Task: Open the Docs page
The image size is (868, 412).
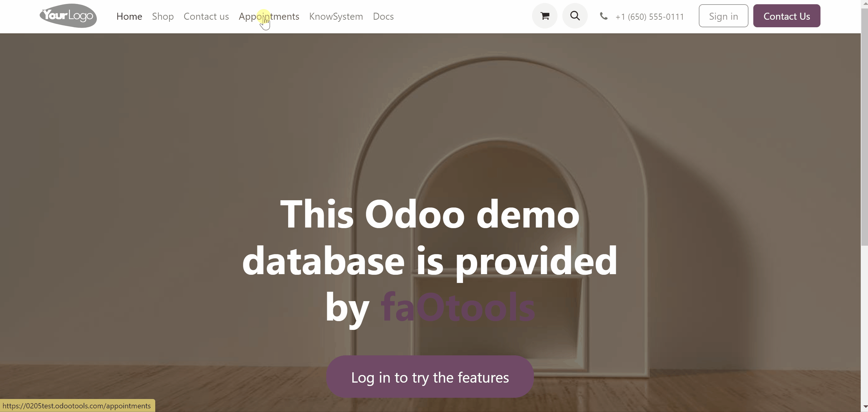Action: [383, 16]
